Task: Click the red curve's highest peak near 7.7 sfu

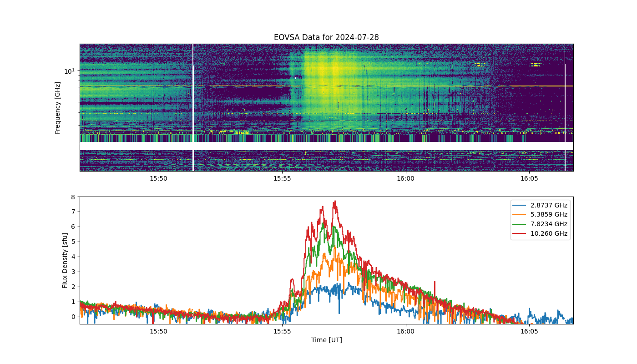Action: [x=335, y=202]
